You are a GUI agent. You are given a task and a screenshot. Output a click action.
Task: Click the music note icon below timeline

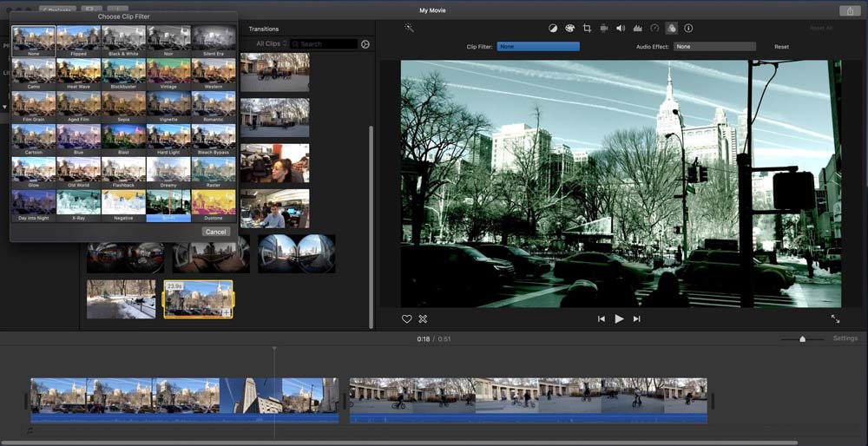click(x=30, y=431)
